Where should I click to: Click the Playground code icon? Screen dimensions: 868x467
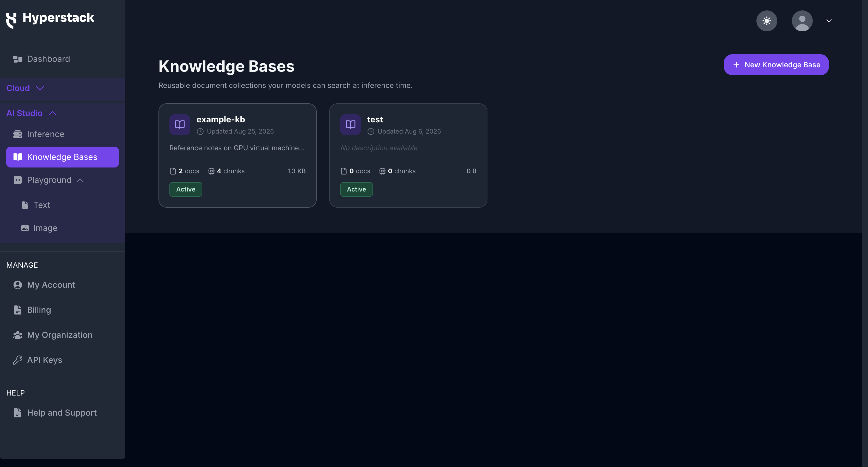tap(17, 180)
